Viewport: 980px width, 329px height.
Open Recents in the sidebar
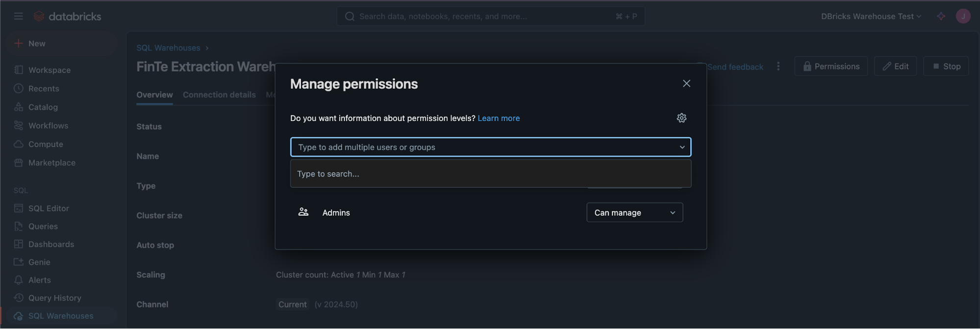pyautogui.click(x=44, y=89)
